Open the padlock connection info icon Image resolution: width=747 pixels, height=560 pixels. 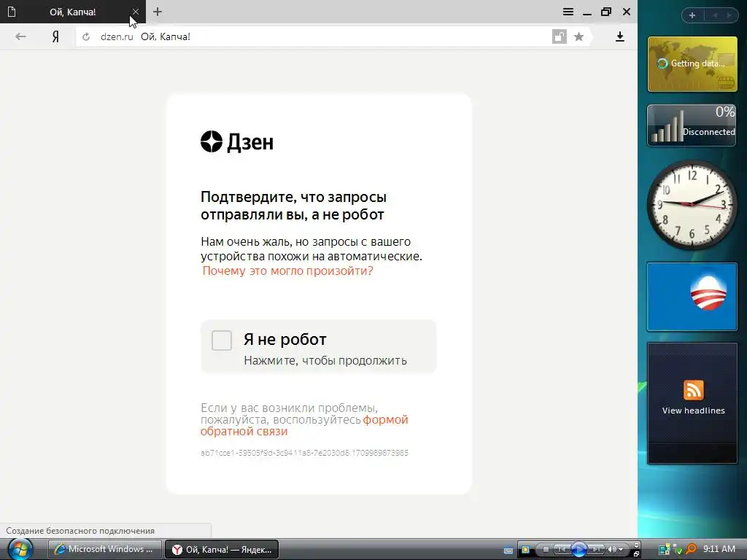(x=559, y=36)
